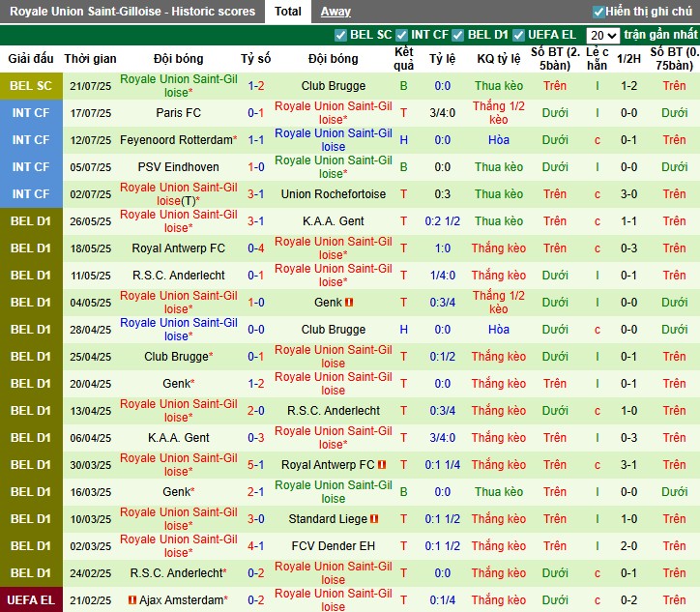The image size is (700, 612).
Task: Click the Kết quả column header
Action: tap(403, 58)
